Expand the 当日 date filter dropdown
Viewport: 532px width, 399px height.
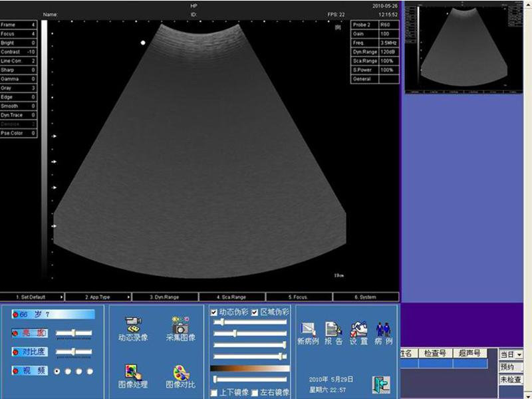[519, 355]
